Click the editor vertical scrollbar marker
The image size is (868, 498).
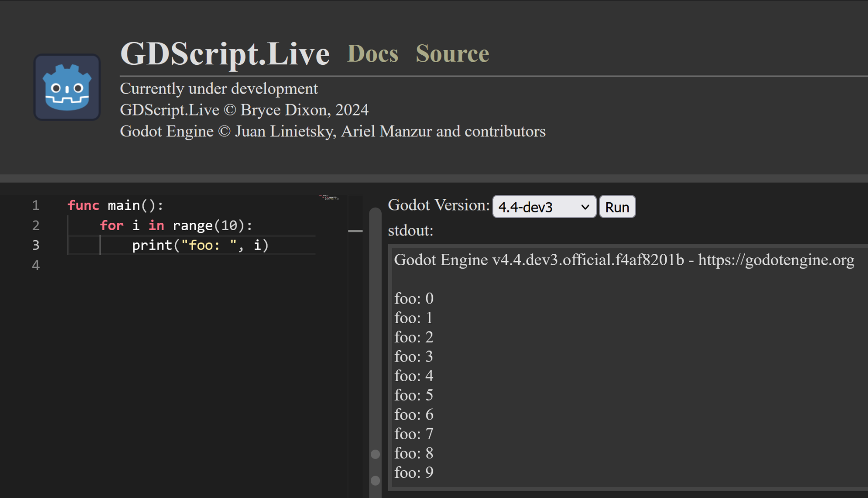[355, 231]
